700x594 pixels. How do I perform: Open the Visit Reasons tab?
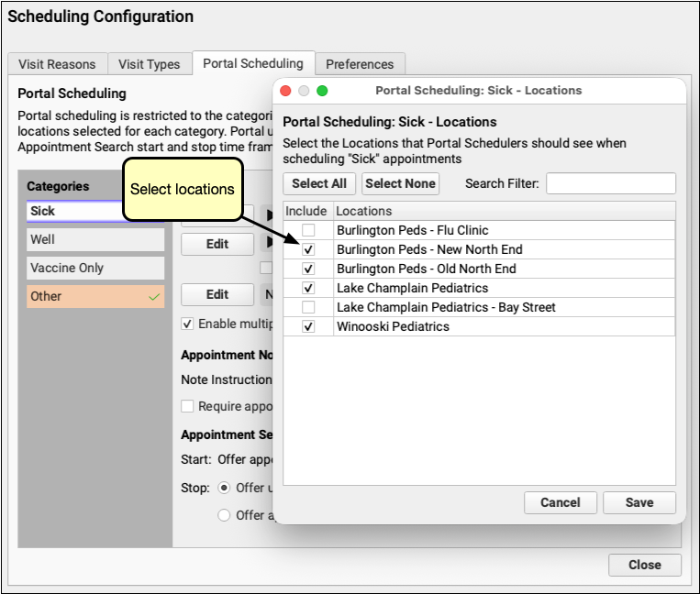coord(57,64)
